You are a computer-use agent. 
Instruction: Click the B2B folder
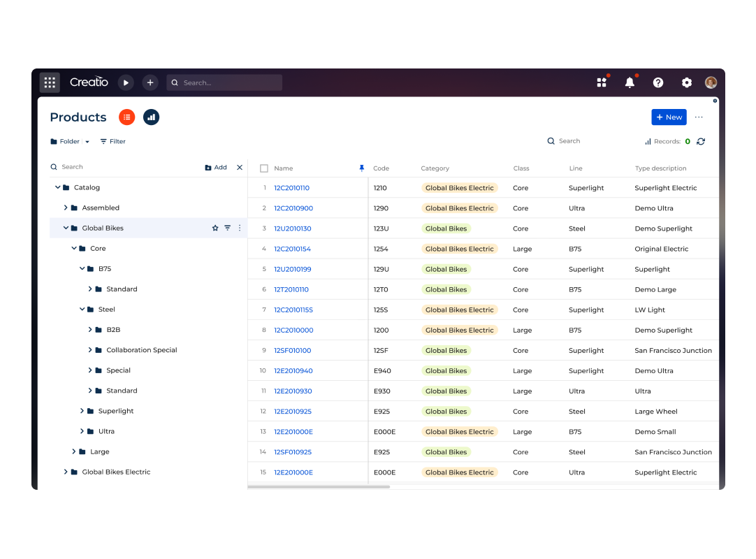[113, 330]
